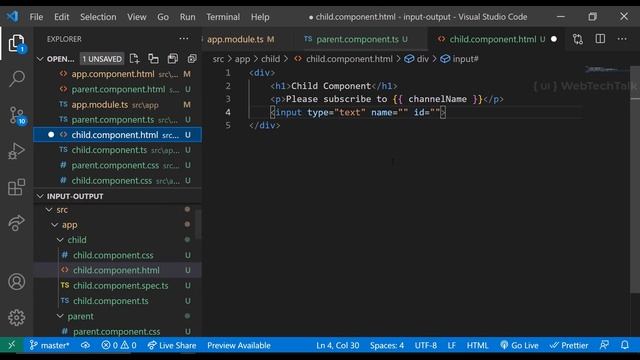The width and height of the screenshot is (640, 360).
Task: Click Save All icon in Open Editors
Action: pyautogui.click(x=173, y=59)
